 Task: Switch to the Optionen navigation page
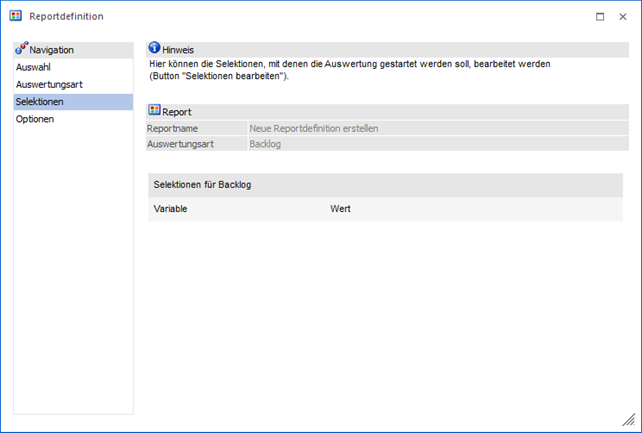(x=35, y=119)
